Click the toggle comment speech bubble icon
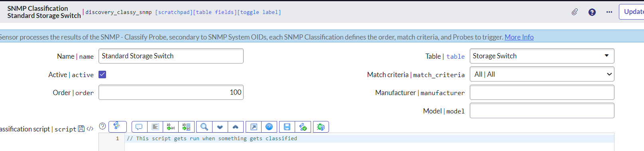 tap(139, 127)
